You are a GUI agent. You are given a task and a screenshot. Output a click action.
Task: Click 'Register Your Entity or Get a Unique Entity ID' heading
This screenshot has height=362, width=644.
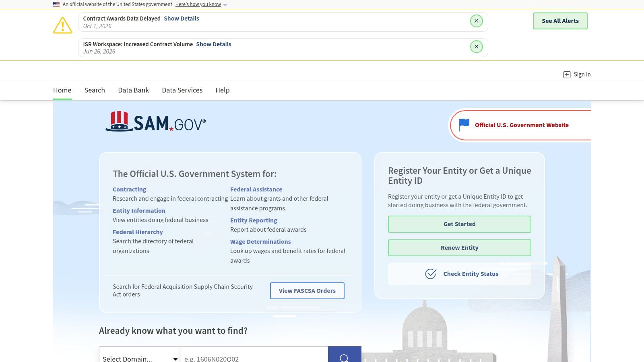460,176
